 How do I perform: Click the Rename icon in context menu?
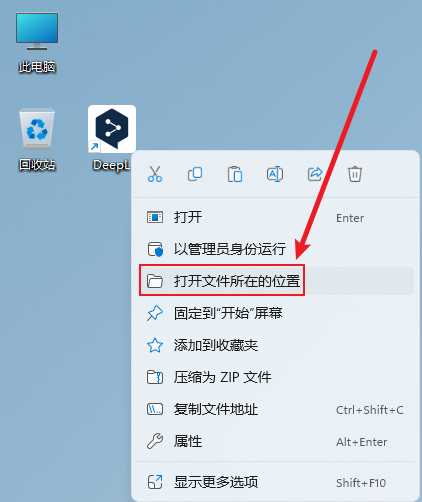pyautogui.click(x=275, y=174)
